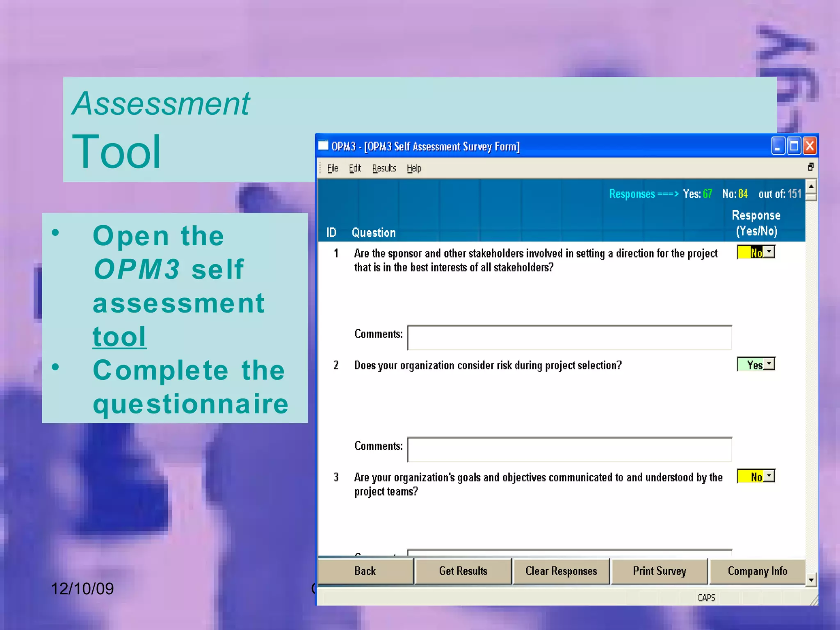Screen dimensions: 840x630
Task: Expand question 1 response dropdown
Action: click(769, 251)
